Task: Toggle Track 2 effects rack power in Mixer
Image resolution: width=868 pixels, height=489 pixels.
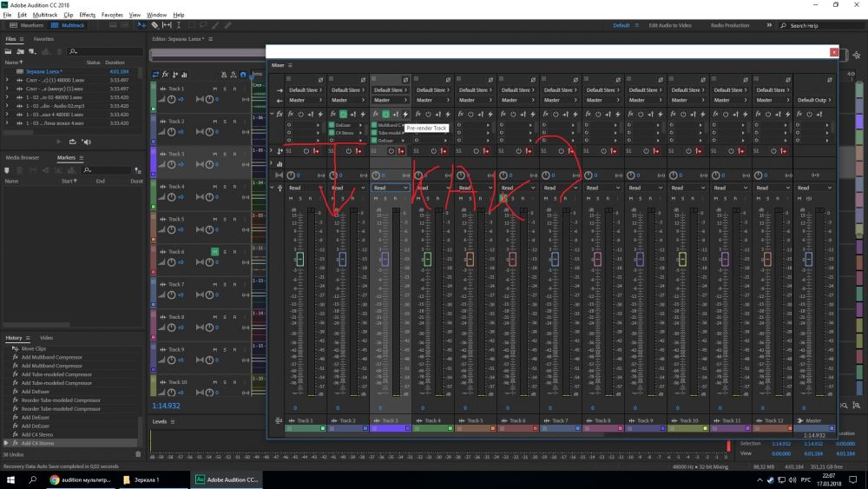Action: coord(343,114)
